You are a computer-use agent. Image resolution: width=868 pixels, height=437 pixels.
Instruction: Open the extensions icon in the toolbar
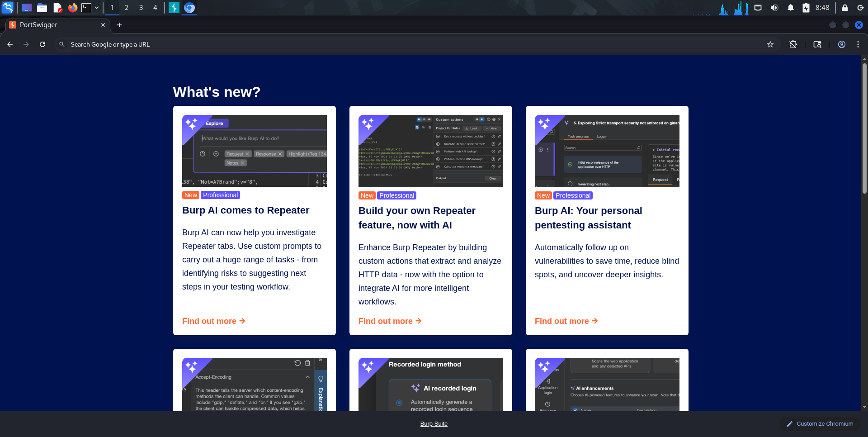[793, 44]
